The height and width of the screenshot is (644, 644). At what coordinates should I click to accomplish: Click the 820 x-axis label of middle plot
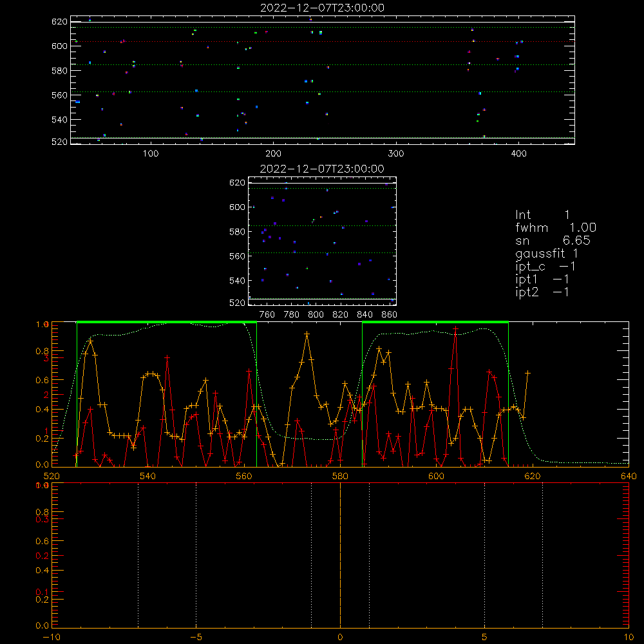pyautogui.click(x=341, y=315)
